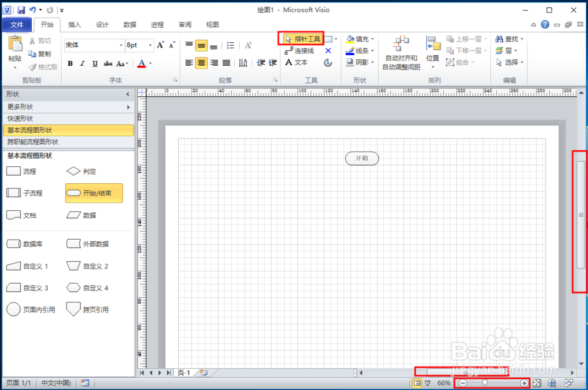Click the Auto Align & Space icon
This screenshot has height=390, width=588.
[401, 45]
